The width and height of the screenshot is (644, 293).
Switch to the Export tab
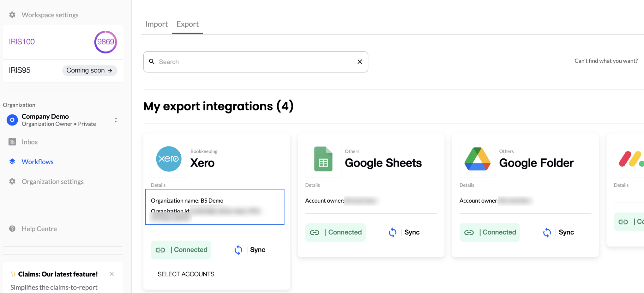[x=188, y=24]
